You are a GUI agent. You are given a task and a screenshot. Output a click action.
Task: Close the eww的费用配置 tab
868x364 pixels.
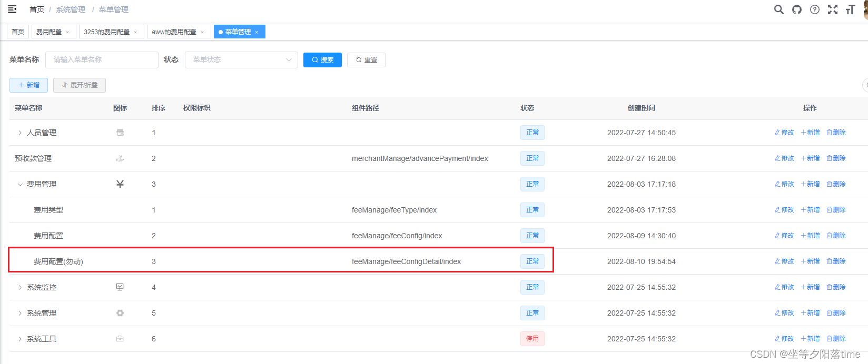coord(202,32)
